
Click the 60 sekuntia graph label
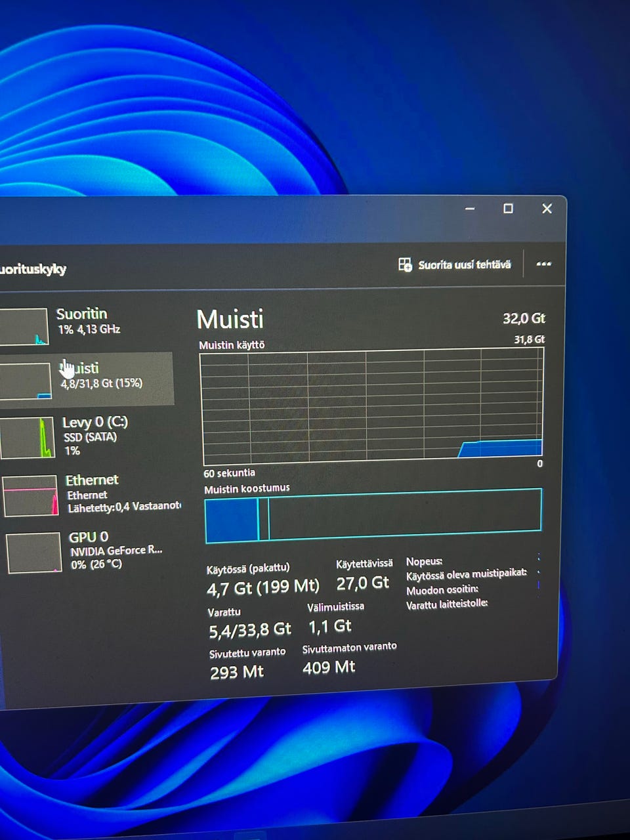[x=229, y=472]
